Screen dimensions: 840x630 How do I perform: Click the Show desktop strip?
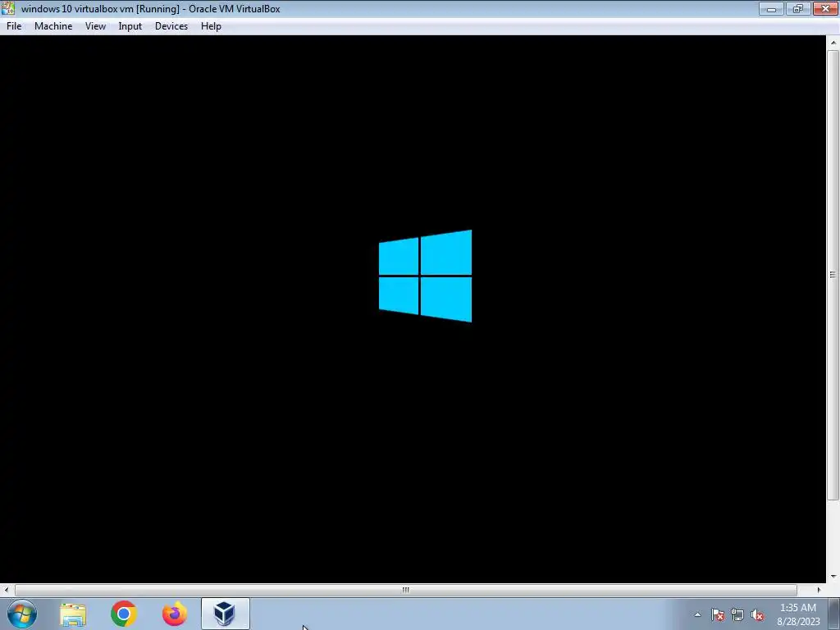pyautogui.click(x=834, y=614)
